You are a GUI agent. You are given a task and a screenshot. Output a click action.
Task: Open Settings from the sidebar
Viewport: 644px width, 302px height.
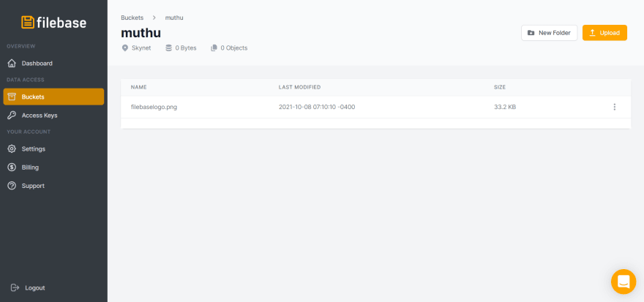coord(53,148)
